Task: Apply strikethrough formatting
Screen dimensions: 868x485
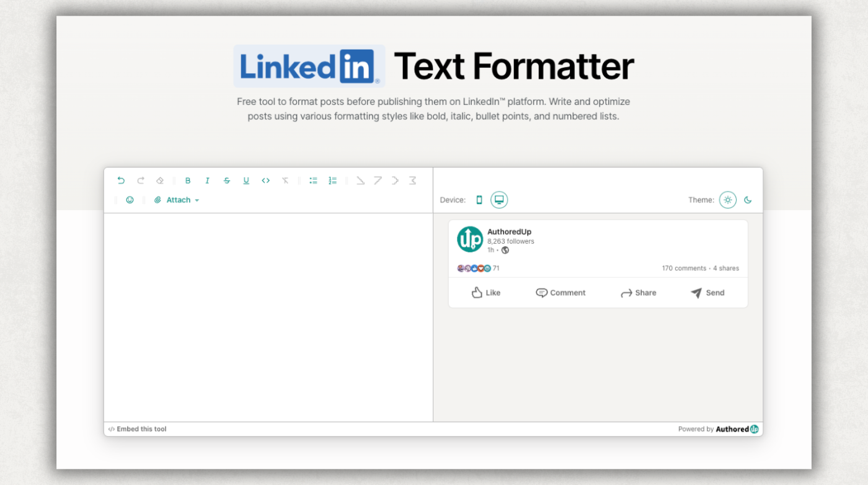Action: (x=227, y=180)
